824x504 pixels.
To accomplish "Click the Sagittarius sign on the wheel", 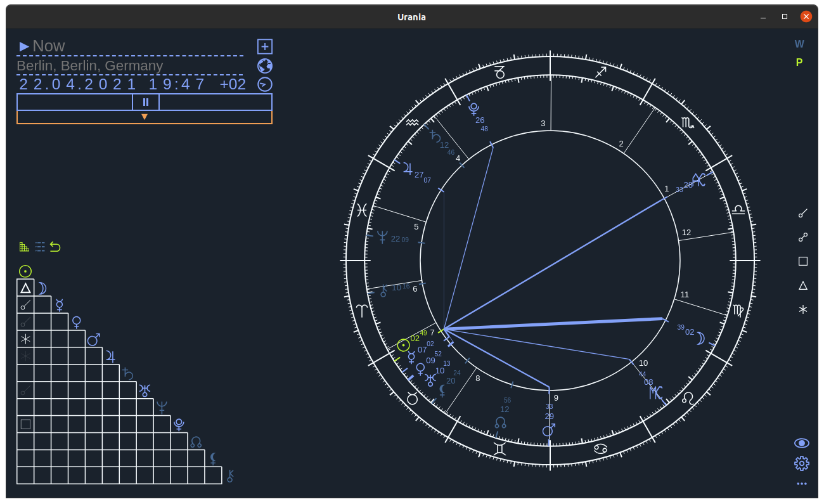I will (x=601, y=72).
